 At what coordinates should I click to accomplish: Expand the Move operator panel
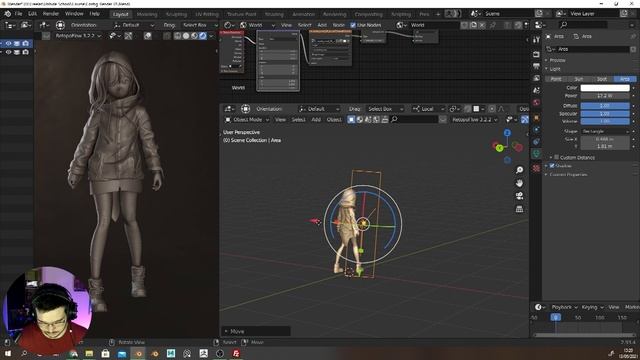tap(256, 331)
